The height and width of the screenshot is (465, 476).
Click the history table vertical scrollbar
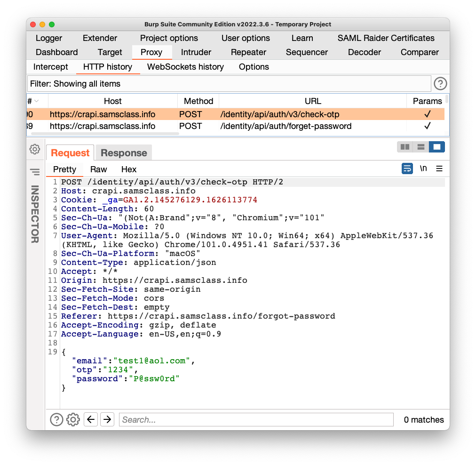click(446, 99)
